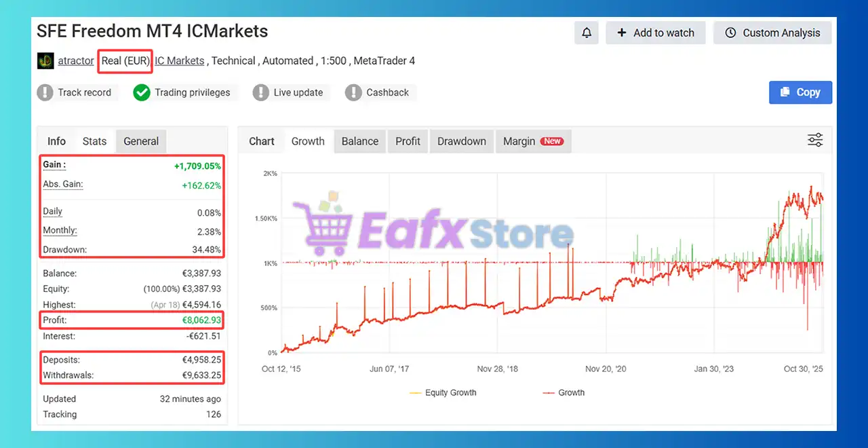
Task: Click the notification bell icon
Action: (x=586, y=33)
